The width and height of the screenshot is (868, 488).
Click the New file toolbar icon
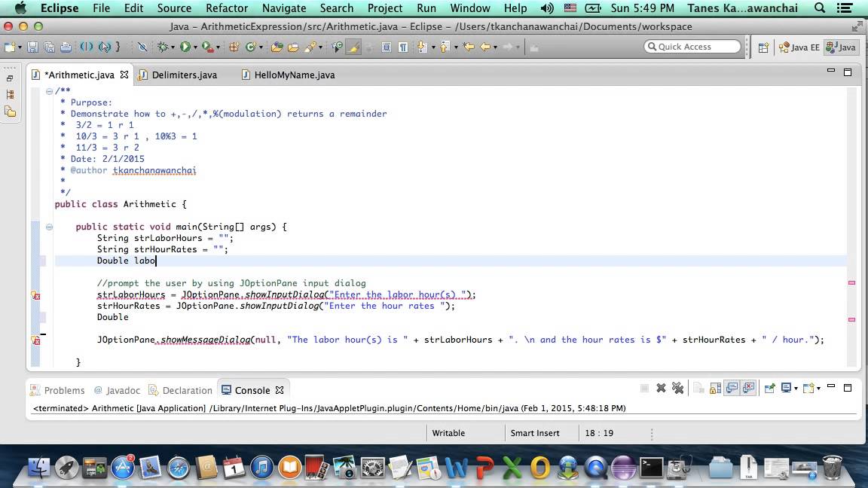(x=9, y=47)
